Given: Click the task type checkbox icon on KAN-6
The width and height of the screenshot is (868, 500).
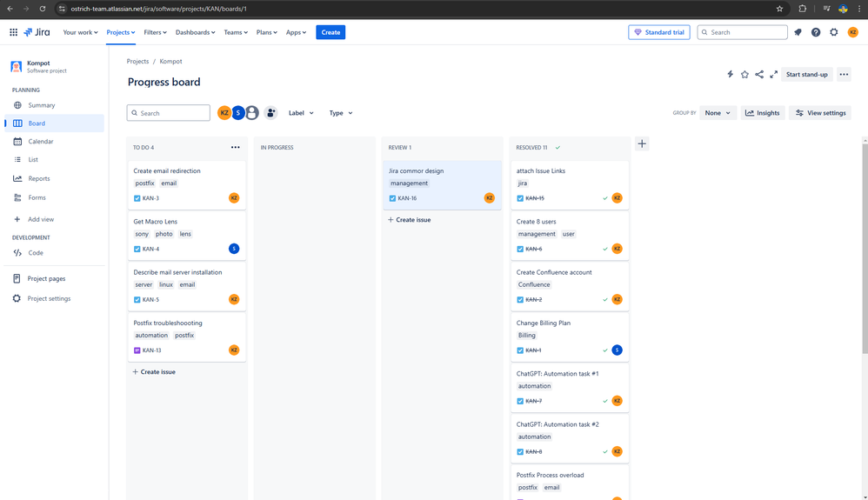Looking at the screenshot, I should 520,250.
